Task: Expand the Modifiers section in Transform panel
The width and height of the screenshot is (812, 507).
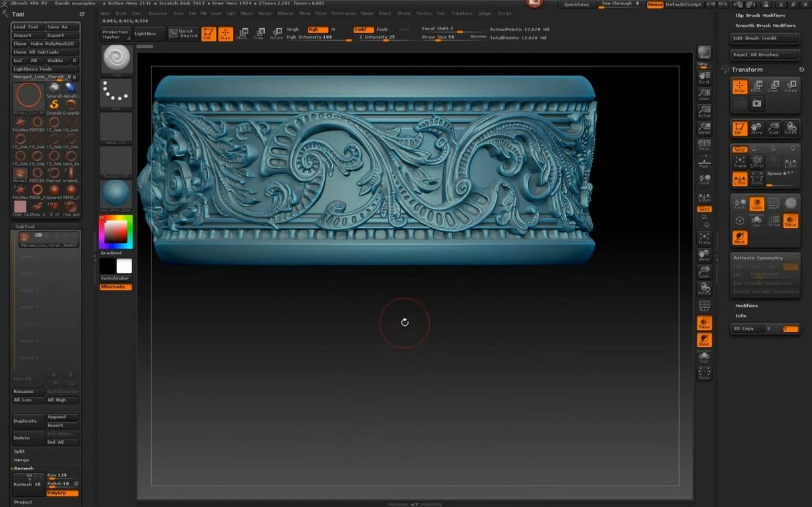Action: click(747, 305)
